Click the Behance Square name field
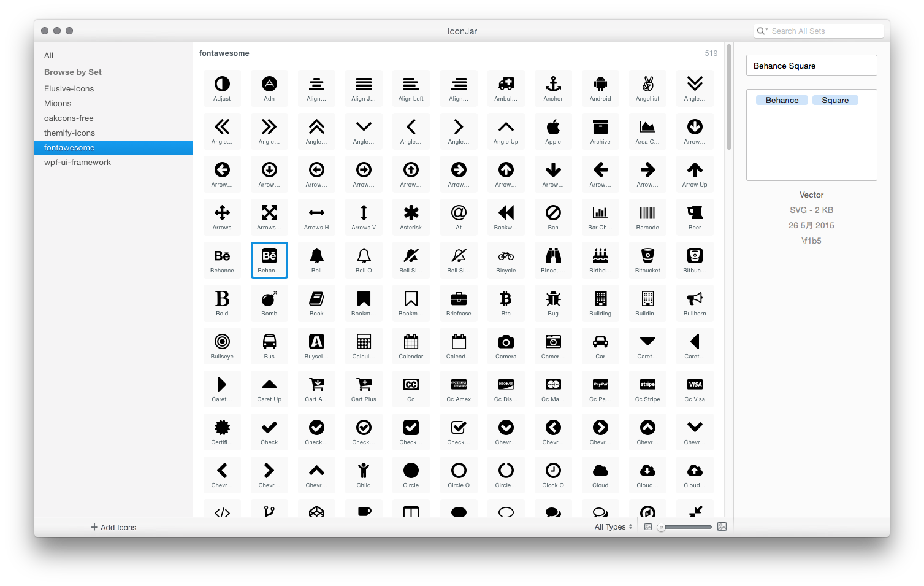 tap(811, 66)
